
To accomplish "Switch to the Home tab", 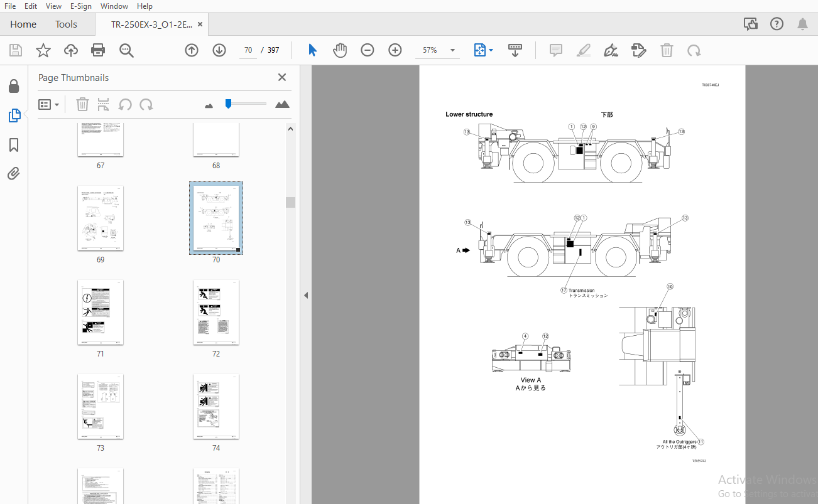I will click(23, 24).
